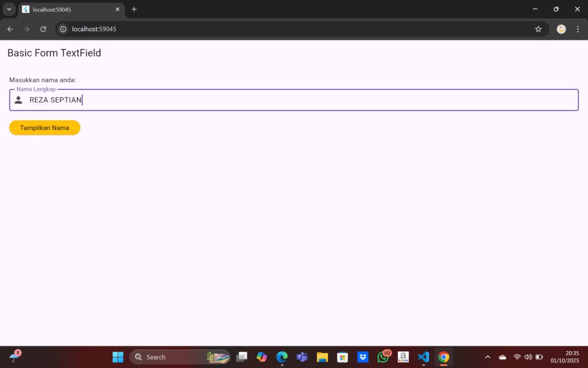Expand the tab search dropdown arrow

click(x=9, y=9)
